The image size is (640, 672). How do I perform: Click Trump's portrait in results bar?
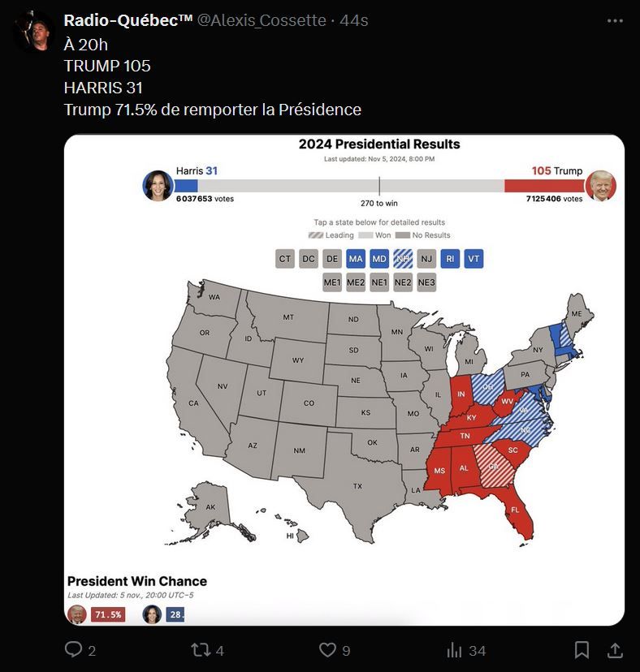601,185
